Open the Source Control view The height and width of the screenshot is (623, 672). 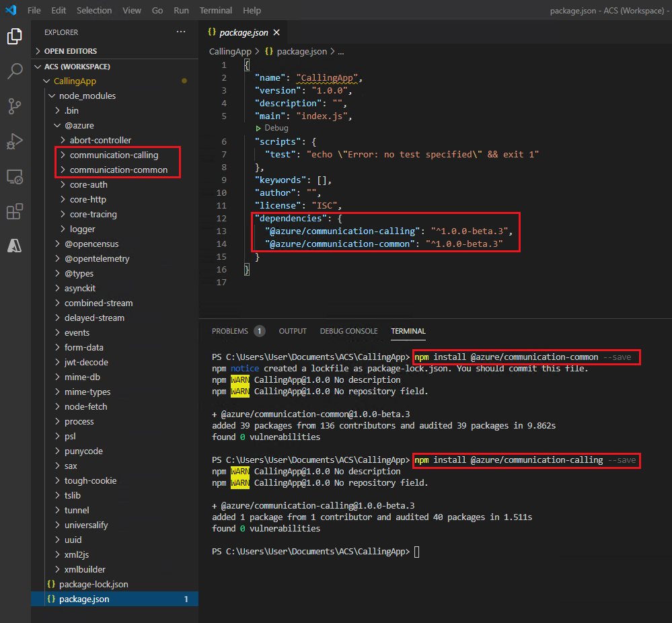(15, 106)
